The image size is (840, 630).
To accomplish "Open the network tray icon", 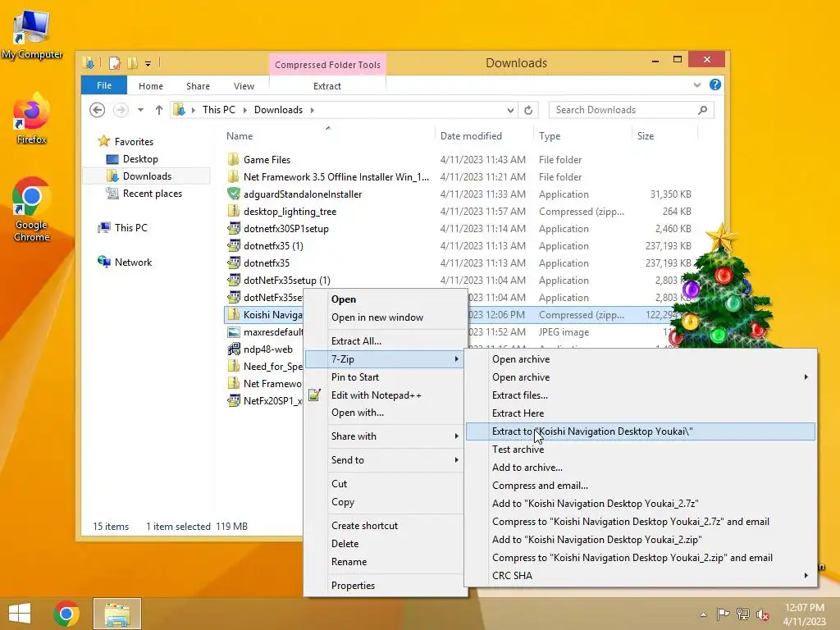I will tap(743, 614).
